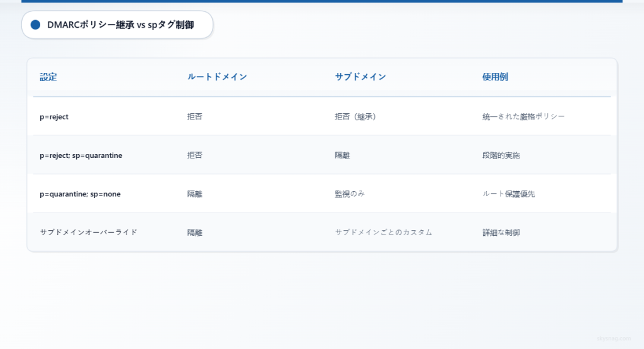This screenshot has height=349, width=644.
Task: Click the '拒否（継承）' cell
Action: pyautogui.click(x=356, y=116)
